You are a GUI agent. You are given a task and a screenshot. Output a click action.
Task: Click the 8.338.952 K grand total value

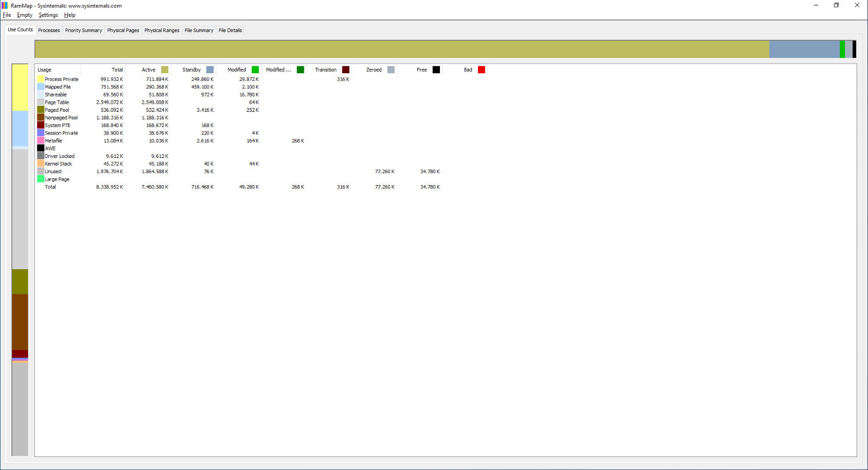110,187
